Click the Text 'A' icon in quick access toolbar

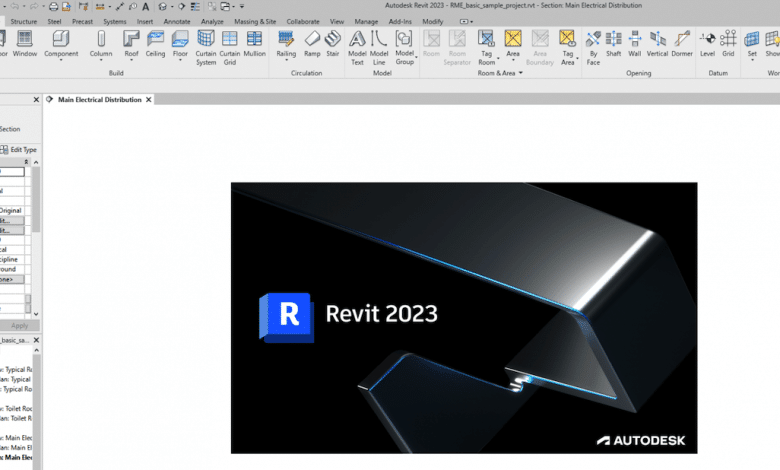(146, 6)
